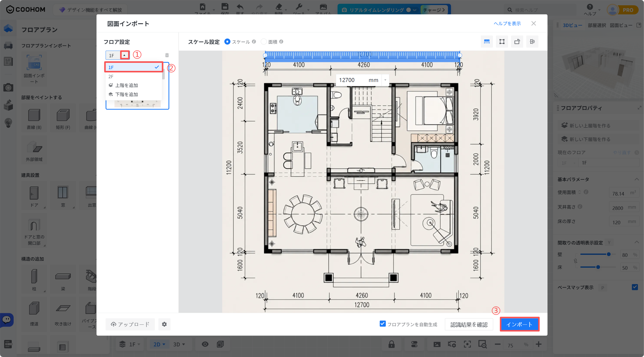The height and width of the screenshot is (357, 644).
Task: Collapse the 間取りの透明表示設定 section
Action: [637, 242]
